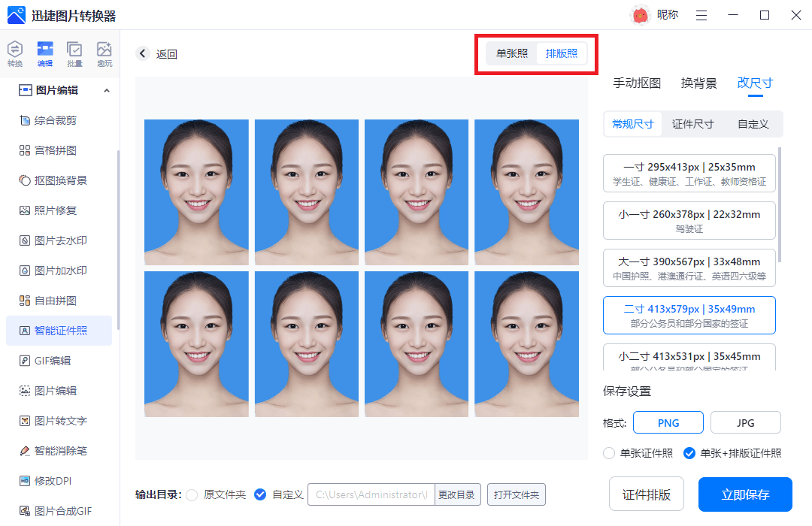Select 自定义 size category

(x=753, y=124)
